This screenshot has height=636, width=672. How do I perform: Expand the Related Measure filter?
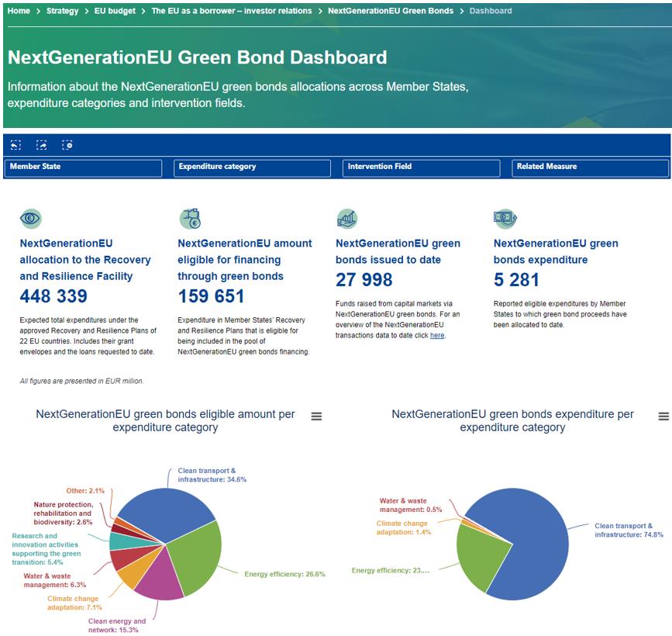click(x=590, y=168)
